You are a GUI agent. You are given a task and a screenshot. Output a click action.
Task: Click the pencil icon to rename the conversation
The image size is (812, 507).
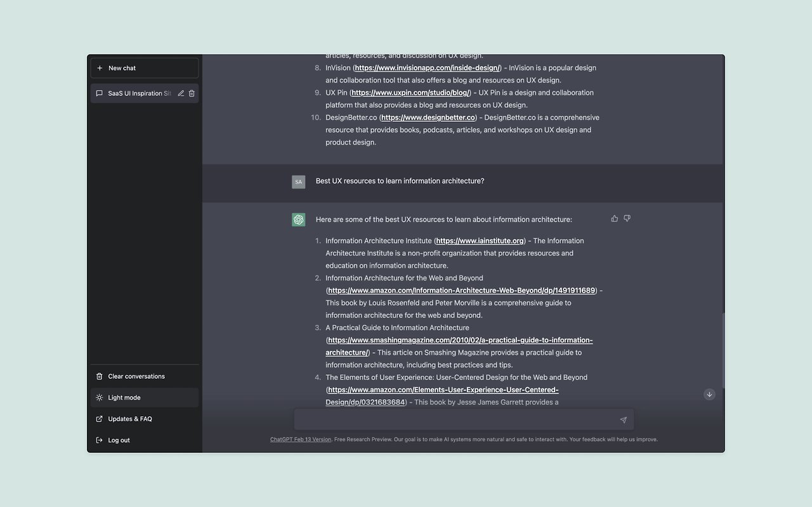(181, 93)
